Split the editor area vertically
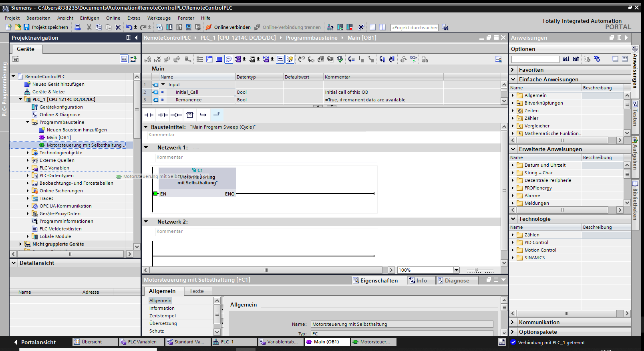Image resolution: width=644 pixels, height=351 pixels. (x=382, y=27)
